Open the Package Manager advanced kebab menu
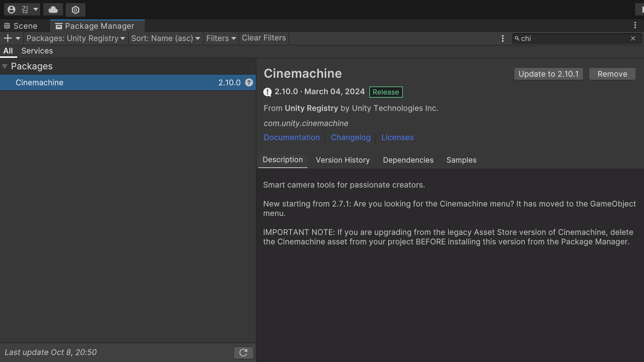 pyautogui.click(x=502, y=38)
